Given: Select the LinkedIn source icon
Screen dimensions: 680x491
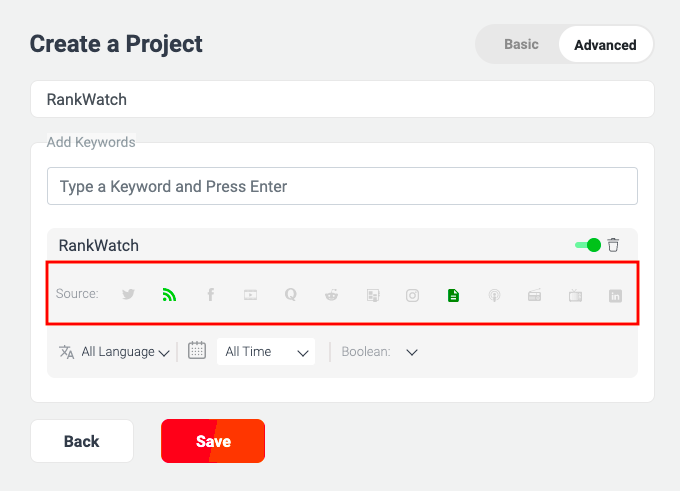Looking at the screenshot, I should [x=615, y=296].
